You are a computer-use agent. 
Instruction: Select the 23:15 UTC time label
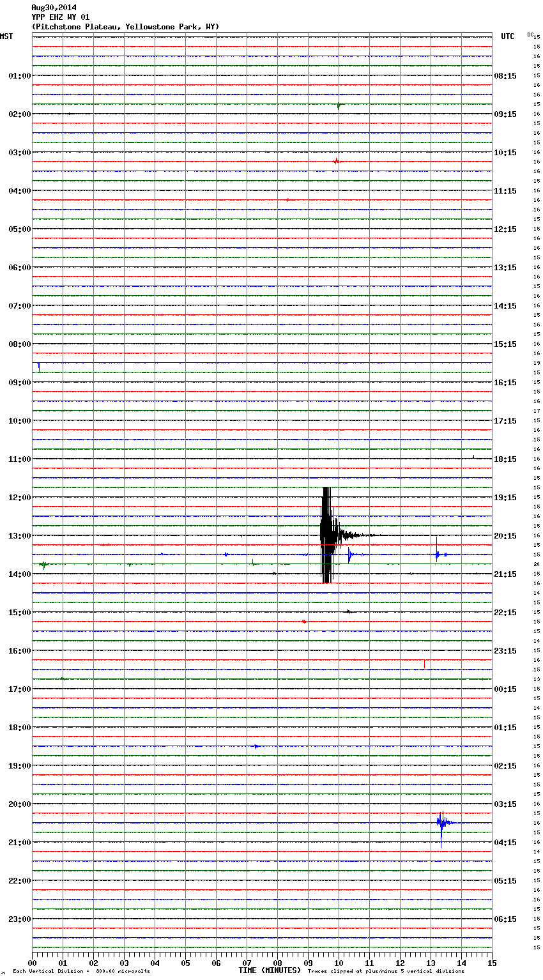click(505, 651)
